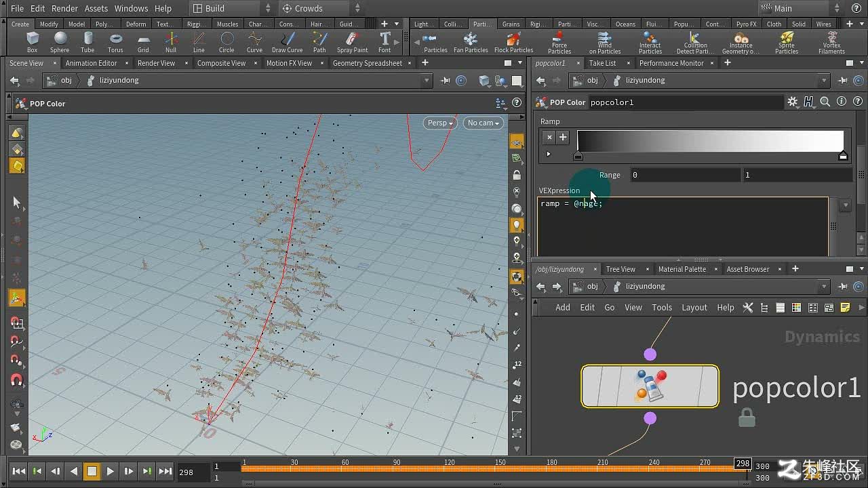Open the POP Color help icon in parameters
This screenshot has height=488, width=868.
pyautogui.click(x=859, y=102)
